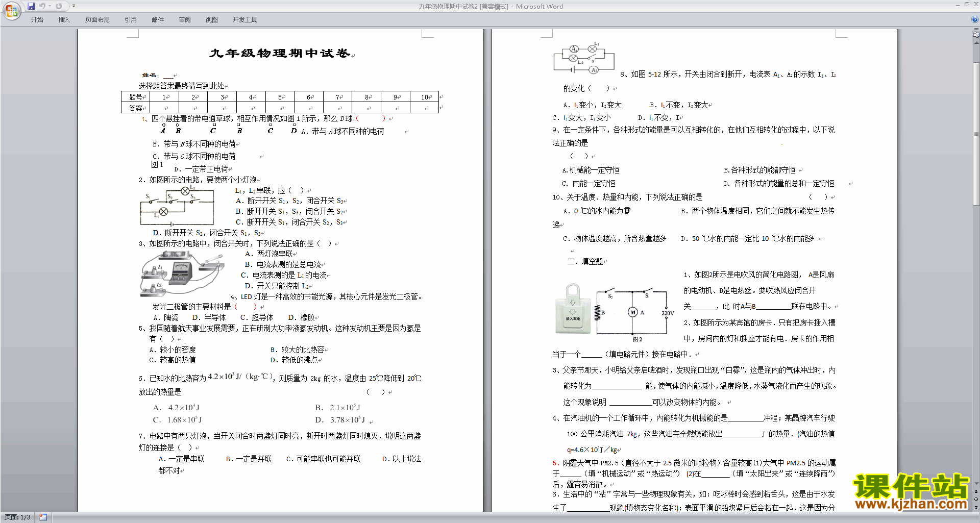Image resolution: width=980 pixels, height=523 pixels.
Task: Click option A. 两灯泡串联
Action: [269, 254]
